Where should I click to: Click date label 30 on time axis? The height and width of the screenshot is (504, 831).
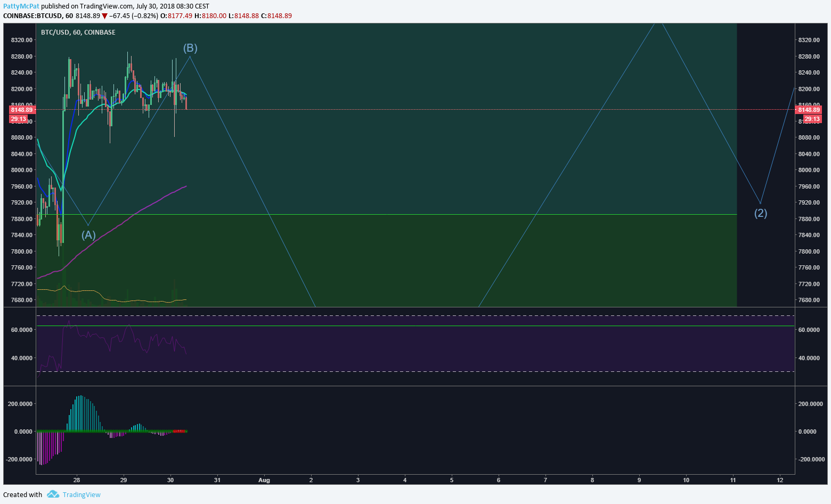click(x=170, y=480)
